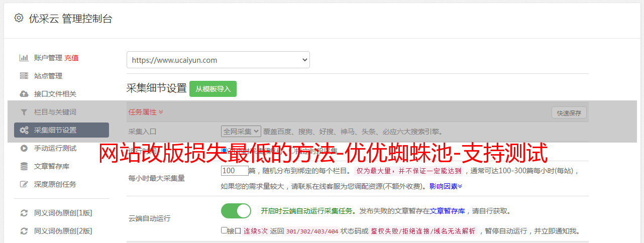
Task: Click the 手动运行测试 play icon
Action: [x=24, y=148]
